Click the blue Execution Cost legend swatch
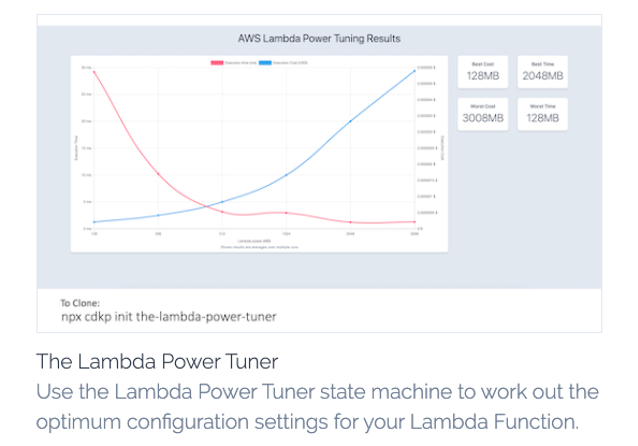This screenshot has height=446, width=638. pos(265,63)
